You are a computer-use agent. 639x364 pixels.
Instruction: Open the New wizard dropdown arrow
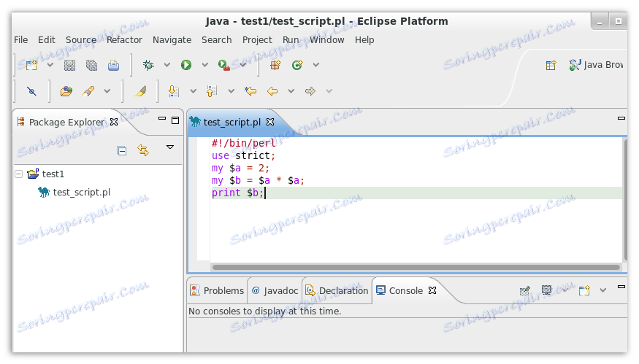click(x=50, y=65)
